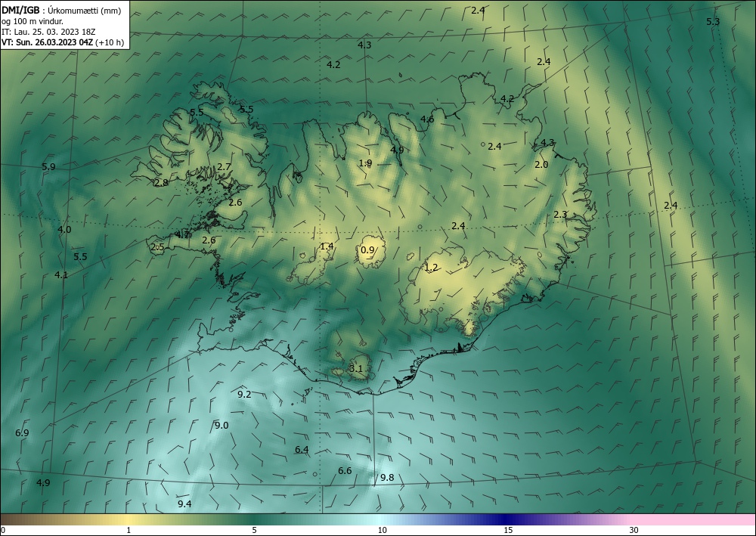The width and height of the screenshot is (756, 536).
Task: Click the 15 tick on the color scale
Action: click(508, 530)
